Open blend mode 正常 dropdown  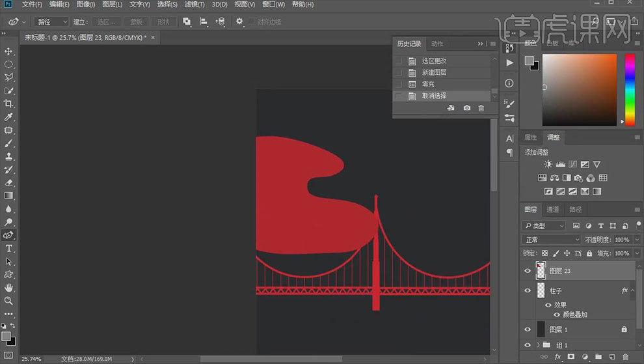coord(551,240)
